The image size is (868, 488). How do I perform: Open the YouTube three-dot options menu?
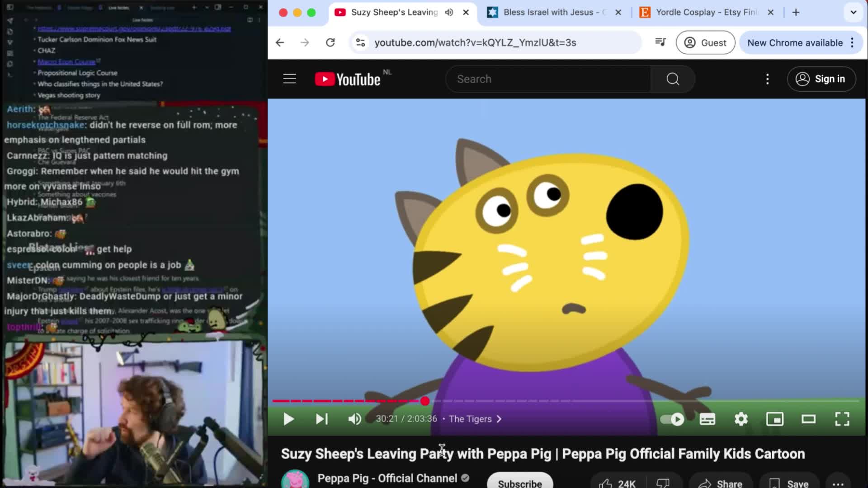pyautogui.click(x=767, y=79)
